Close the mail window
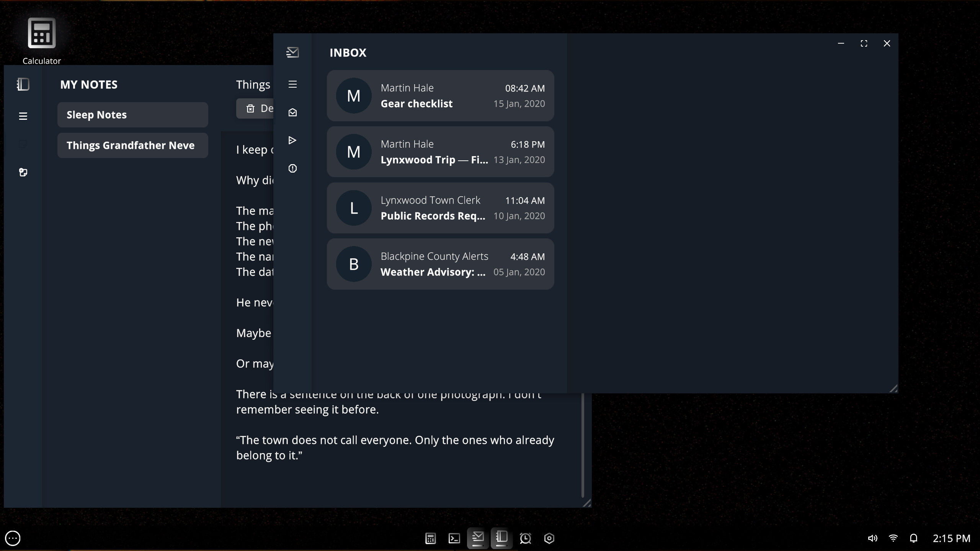This screenshot has height=551, width=980. click(x=887, y=44)
